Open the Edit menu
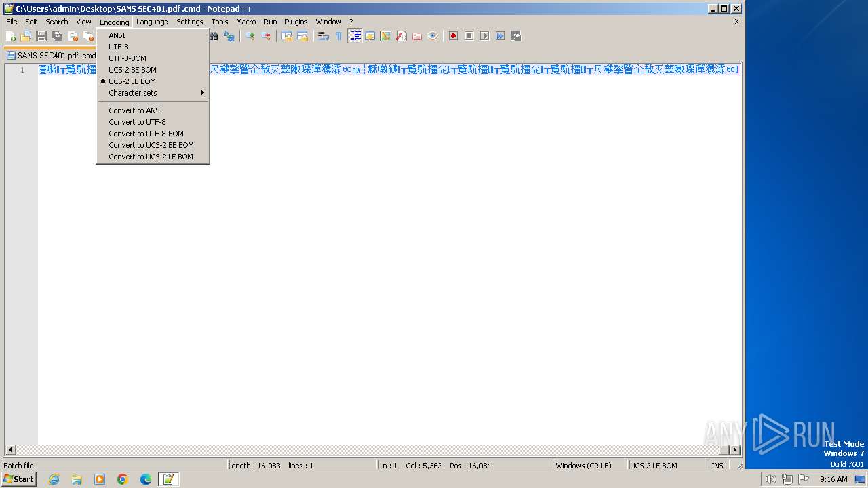 31,22
